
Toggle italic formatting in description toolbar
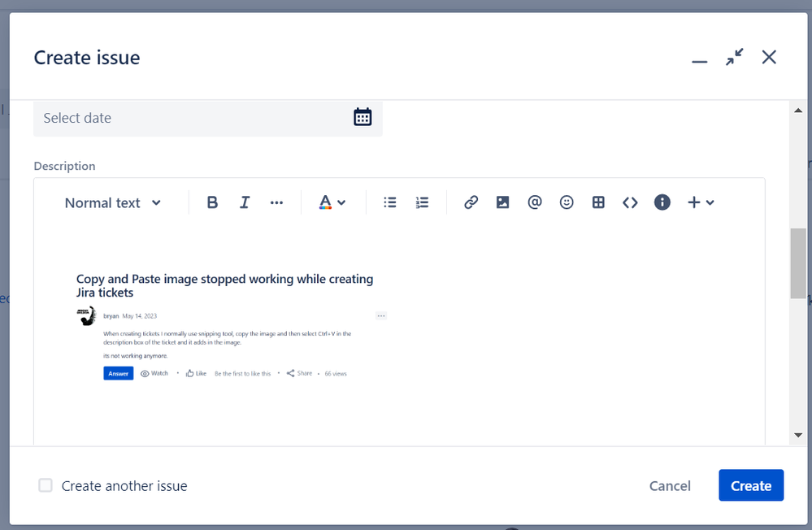[x=245, y=202]
